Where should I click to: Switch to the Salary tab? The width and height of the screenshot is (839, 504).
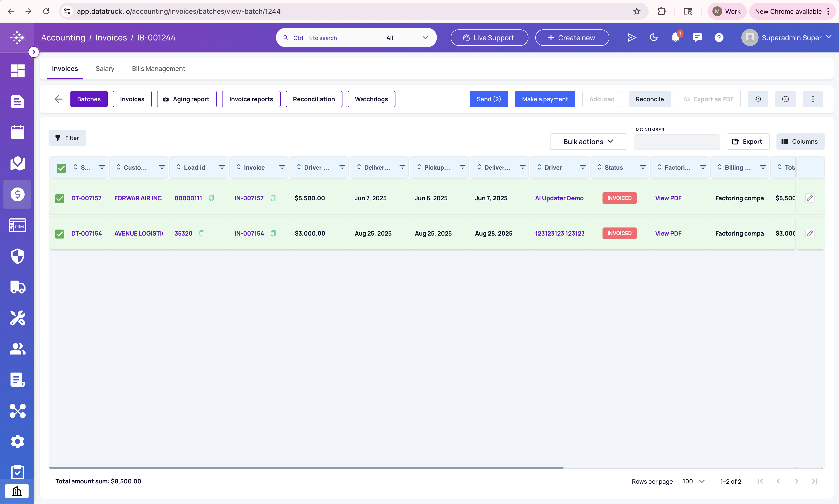point(105,69)
